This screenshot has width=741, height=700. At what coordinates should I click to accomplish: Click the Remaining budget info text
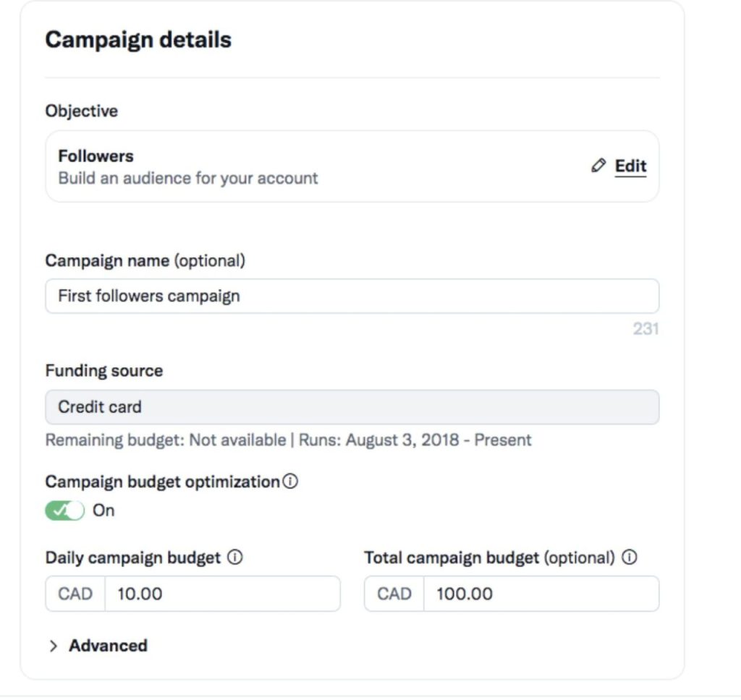288,440
